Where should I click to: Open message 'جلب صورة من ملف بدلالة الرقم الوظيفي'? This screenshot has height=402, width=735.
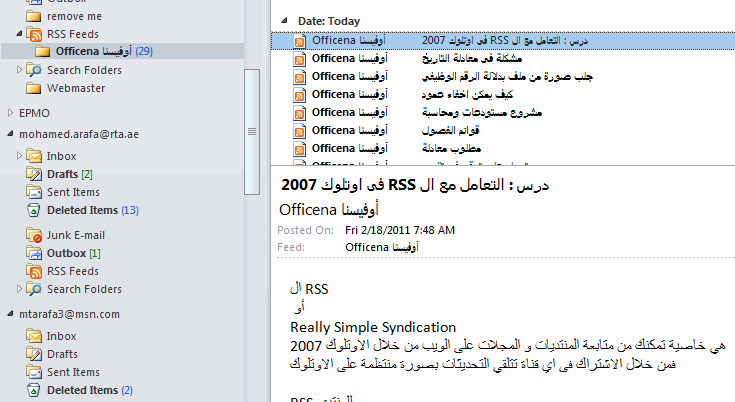click(507, 76)
